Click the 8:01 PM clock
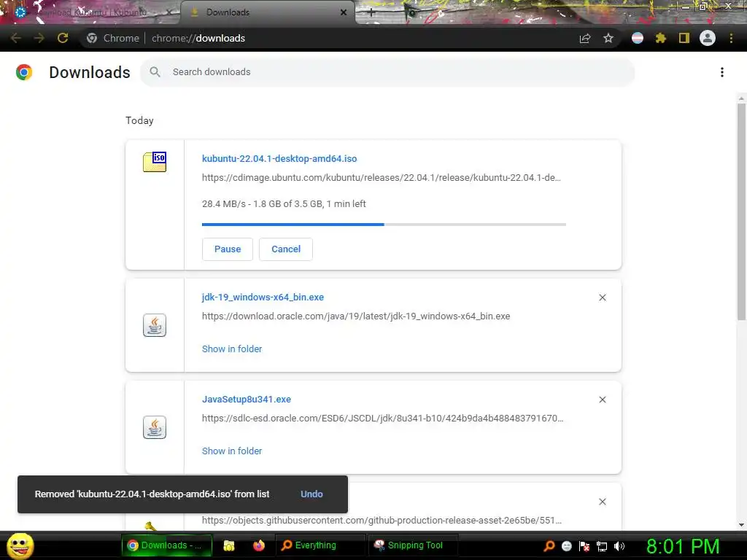 [683, 546]
